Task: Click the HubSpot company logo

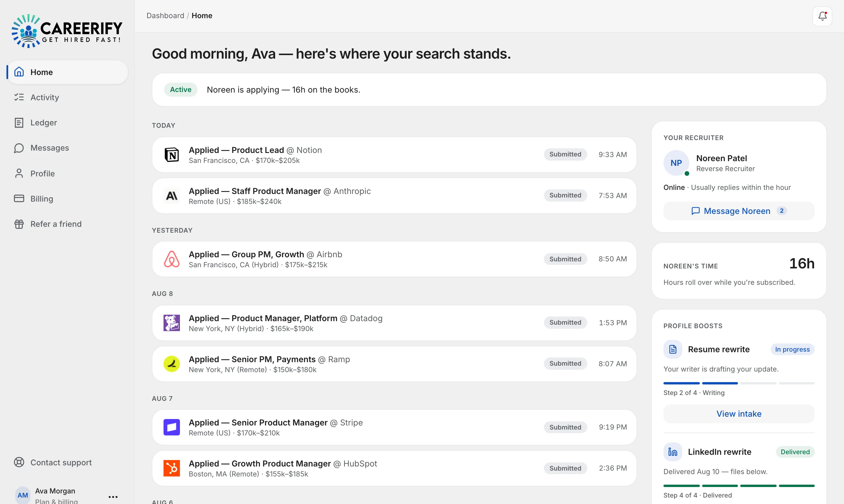Action: (x=171, y=468)
